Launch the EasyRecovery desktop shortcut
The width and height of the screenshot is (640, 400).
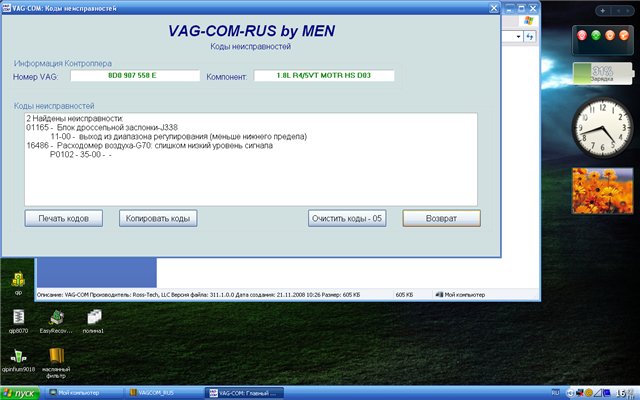pyautogui.click(x=57, y=314)
